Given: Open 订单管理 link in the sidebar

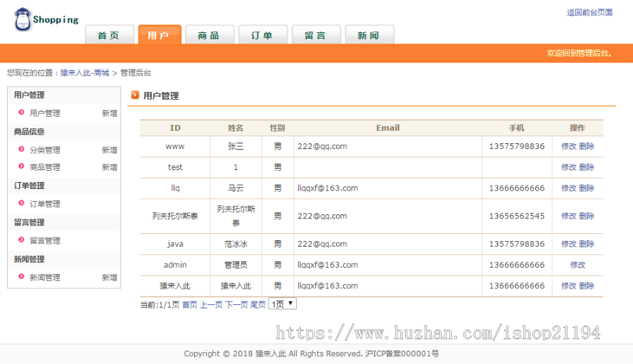Looking at the screenshot, I should 45,204.
